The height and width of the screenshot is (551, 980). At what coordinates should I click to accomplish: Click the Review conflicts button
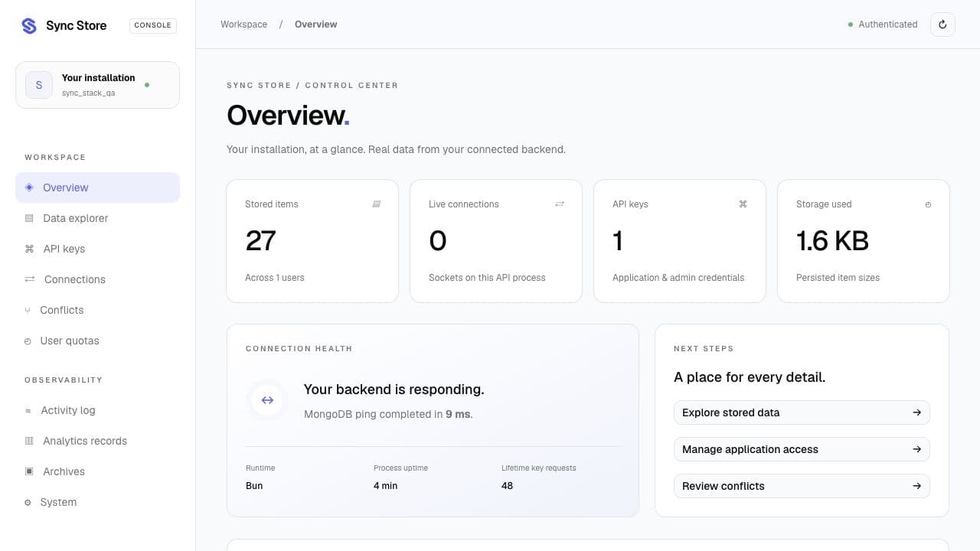pos(802,486)
